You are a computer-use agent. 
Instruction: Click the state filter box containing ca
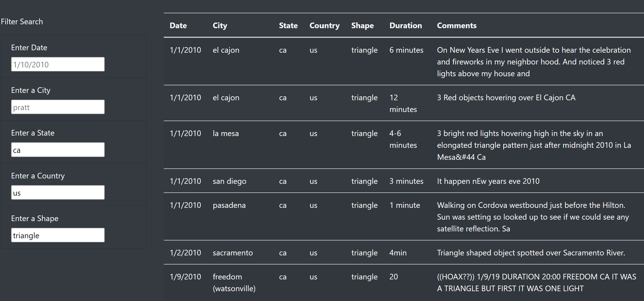coord(58,150)
